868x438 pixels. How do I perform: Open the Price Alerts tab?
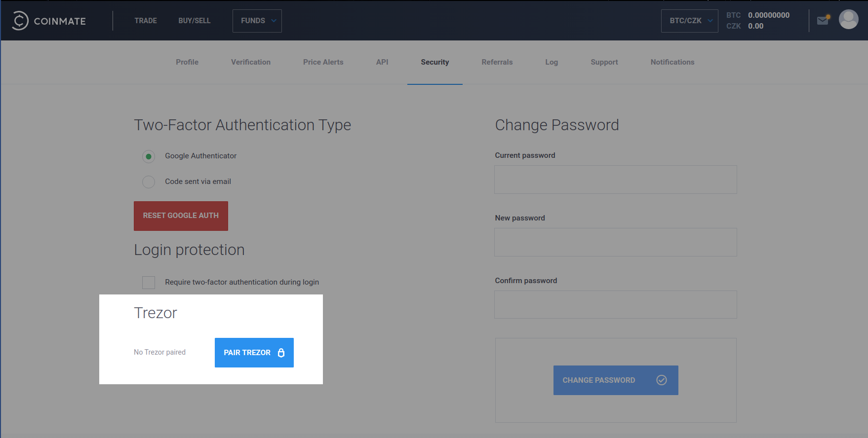(x=323, y=62)
